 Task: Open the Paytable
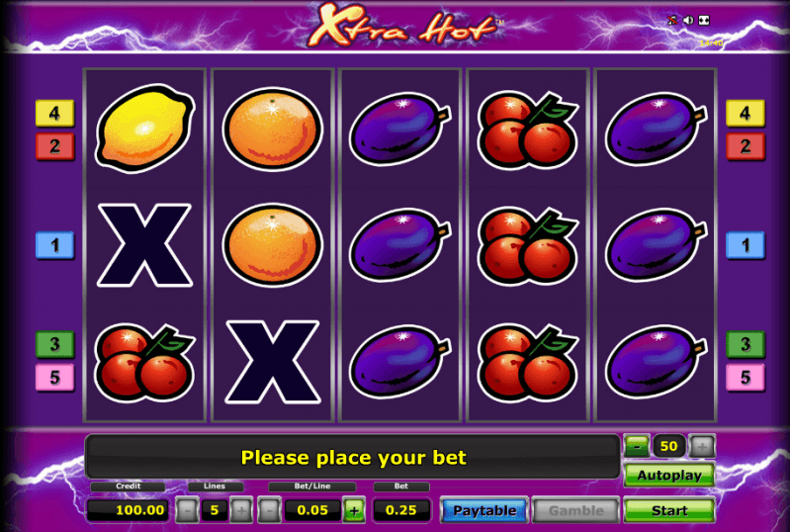(484, 510)
